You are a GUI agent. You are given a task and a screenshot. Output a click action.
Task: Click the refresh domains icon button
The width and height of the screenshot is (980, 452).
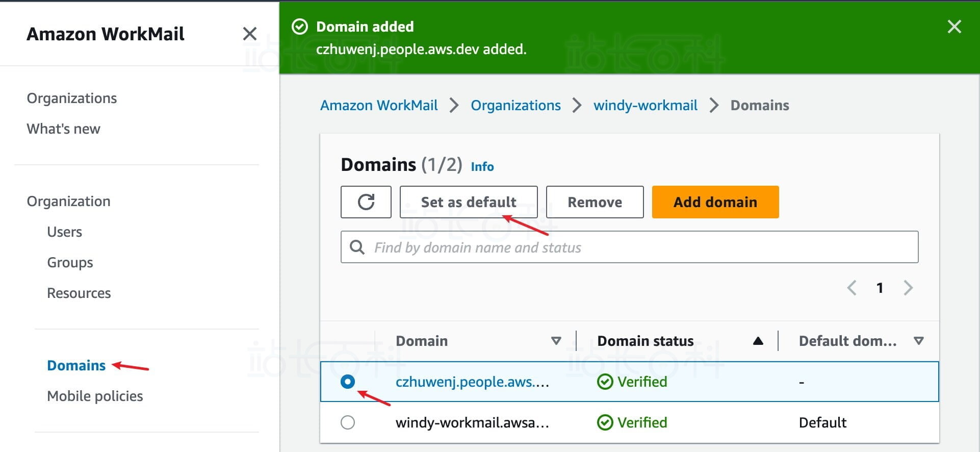(366, 202)
